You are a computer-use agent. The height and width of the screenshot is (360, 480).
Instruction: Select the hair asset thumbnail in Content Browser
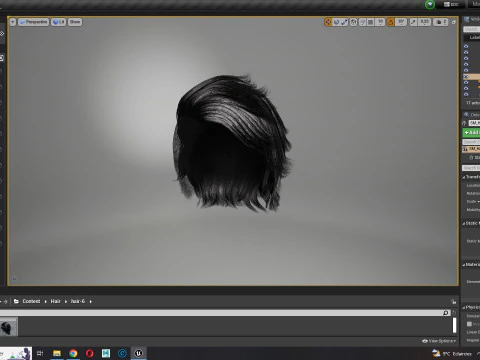click(x=8, y=327)
